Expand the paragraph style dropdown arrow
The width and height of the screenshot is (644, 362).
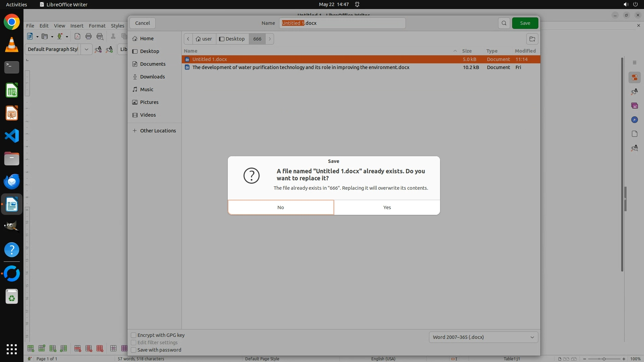click(x=86, y=49)
